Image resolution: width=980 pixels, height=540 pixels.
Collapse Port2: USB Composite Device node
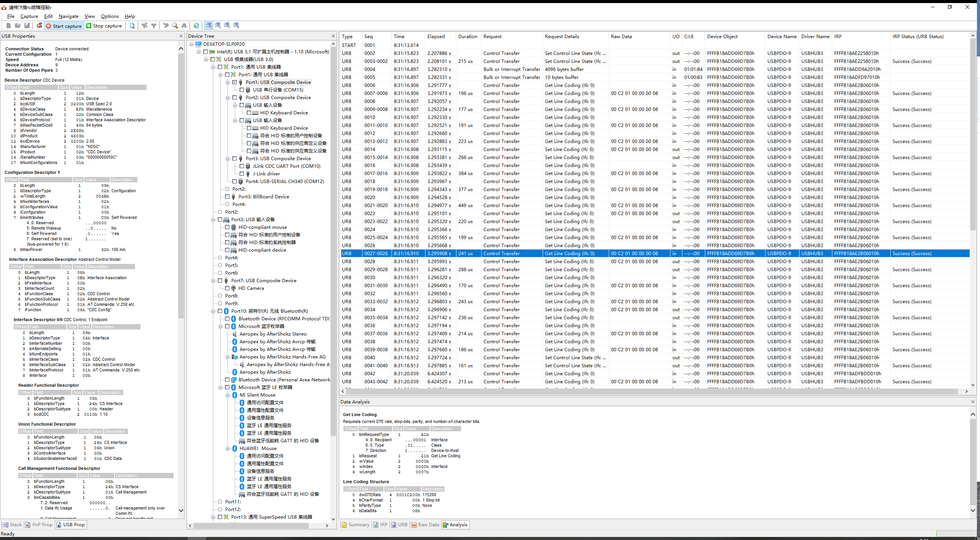[228, 97]
